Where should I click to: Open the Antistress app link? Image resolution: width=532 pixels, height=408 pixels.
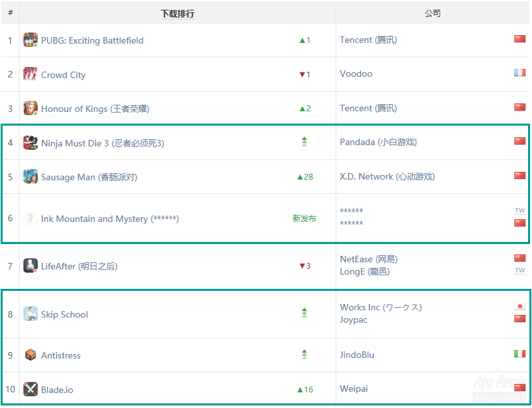[x=61, y=355]
